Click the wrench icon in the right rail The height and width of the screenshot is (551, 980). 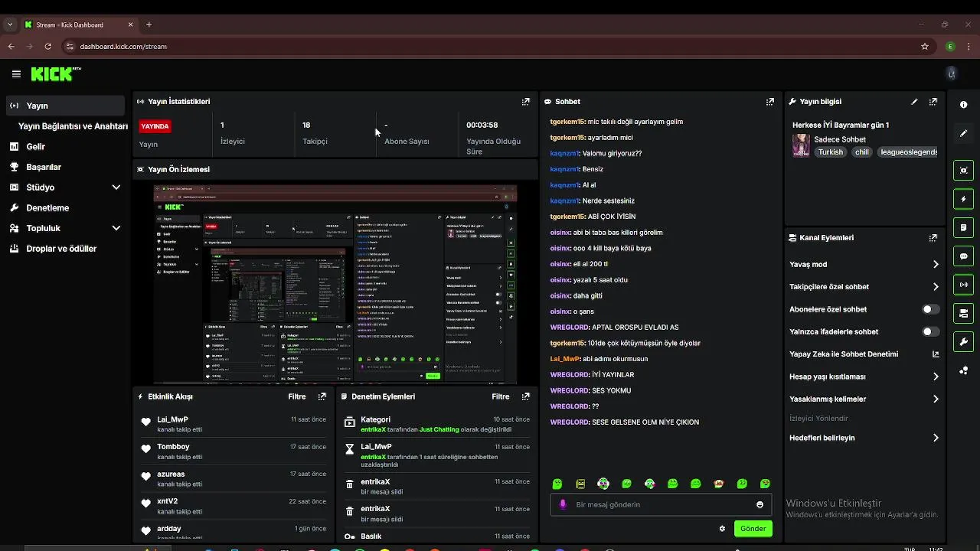click(x=963, y=341)
